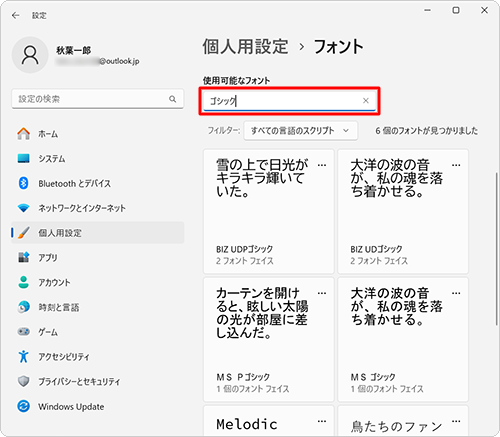The width and height of the screenshot is (500, 437).
Task: Maximize the settings window
Action: (456, 10)
